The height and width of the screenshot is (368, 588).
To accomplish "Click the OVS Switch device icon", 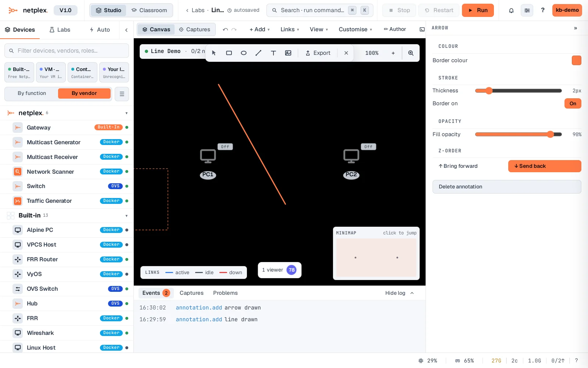I will (x=18, y=289).
